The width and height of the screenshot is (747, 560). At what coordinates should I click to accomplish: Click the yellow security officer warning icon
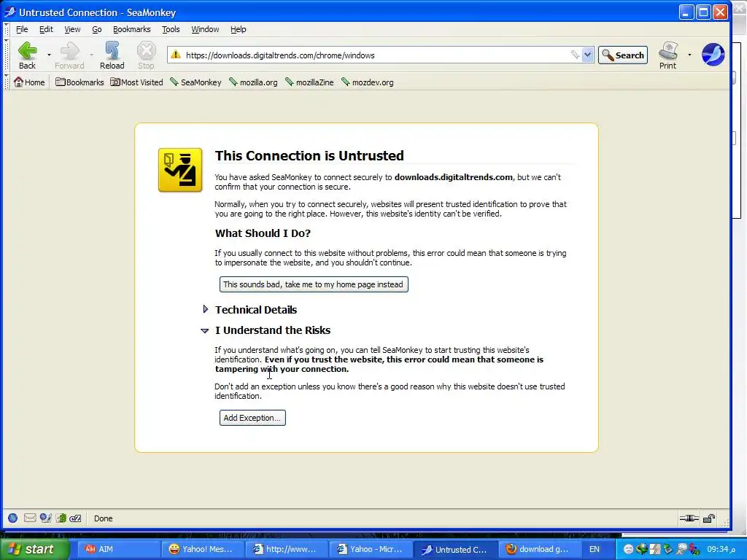click(x=180, y=170)
